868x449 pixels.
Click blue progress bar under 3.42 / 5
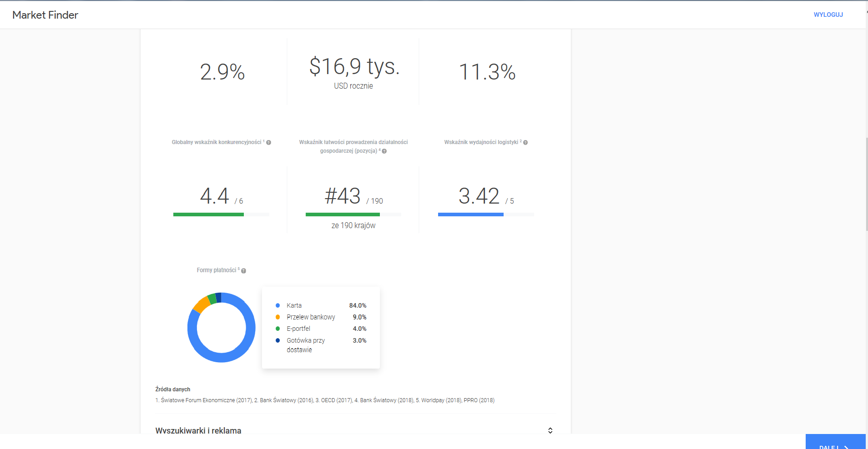tap(470, 215)
